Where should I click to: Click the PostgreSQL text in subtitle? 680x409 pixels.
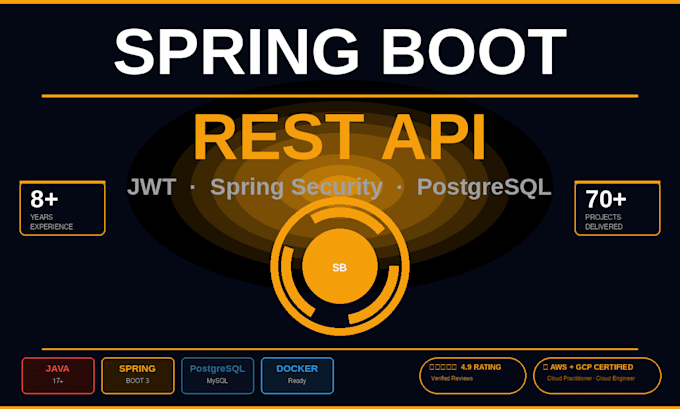click(484, 188)
